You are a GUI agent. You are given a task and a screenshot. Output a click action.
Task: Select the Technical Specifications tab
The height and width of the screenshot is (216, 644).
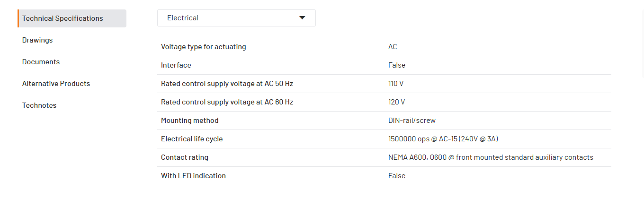coord(72,18)
